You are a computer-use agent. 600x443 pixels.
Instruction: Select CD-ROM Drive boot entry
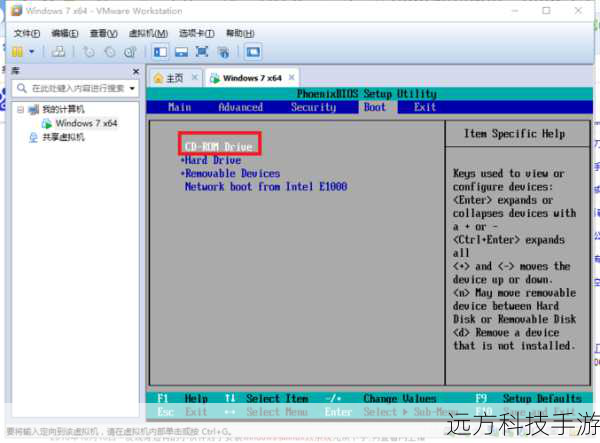[218, 147]
